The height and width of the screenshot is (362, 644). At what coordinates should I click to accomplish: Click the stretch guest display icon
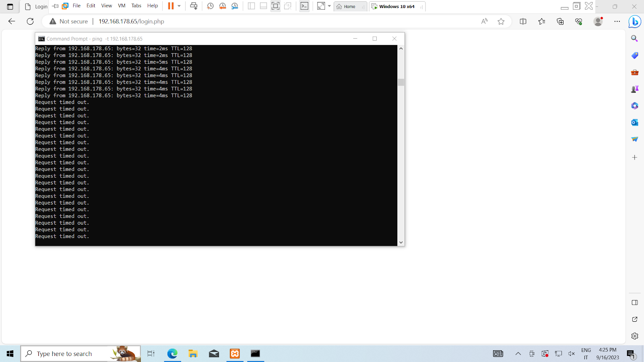click(321, 6)
